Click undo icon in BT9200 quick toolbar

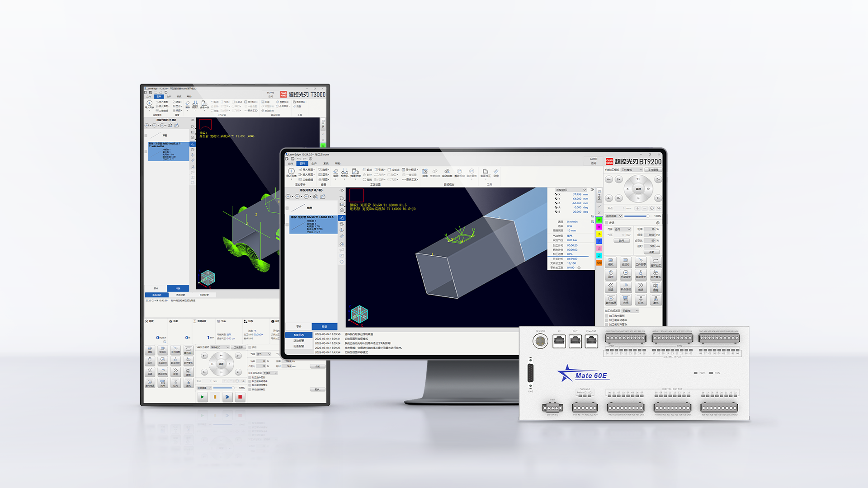[299, 159]
